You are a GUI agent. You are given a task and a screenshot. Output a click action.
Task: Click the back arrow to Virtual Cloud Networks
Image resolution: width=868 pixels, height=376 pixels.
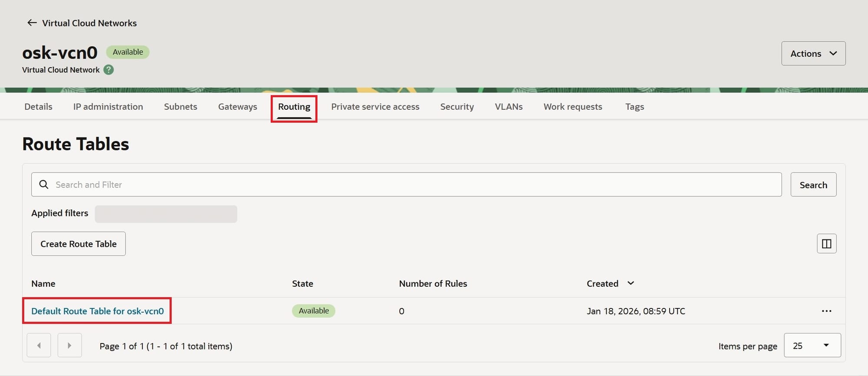click(32, 23)
